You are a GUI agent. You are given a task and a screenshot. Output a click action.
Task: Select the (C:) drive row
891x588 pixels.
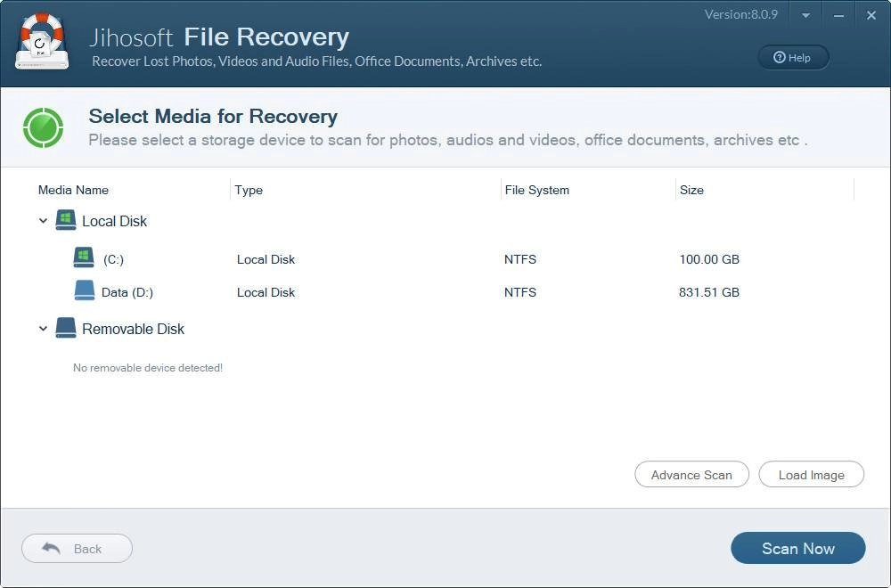point(445,259)
